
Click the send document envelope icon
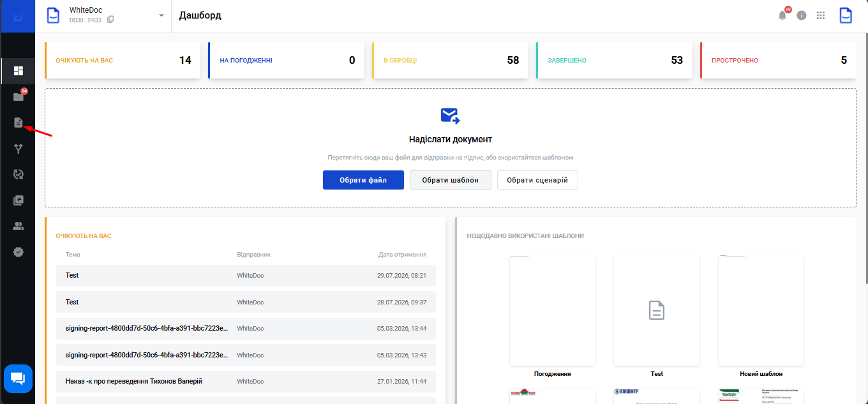click(450, 116)
